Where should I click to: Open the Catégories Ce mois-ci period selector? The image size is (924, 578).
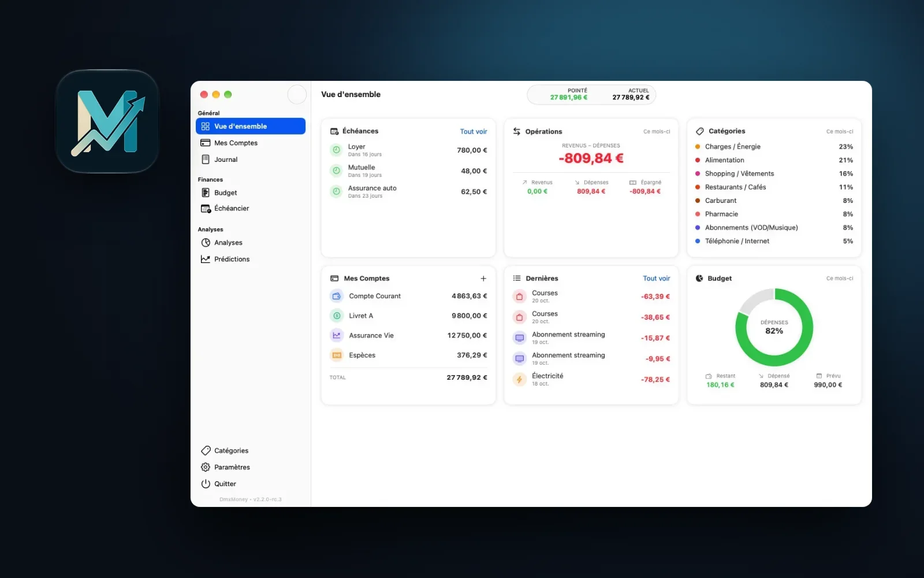tap(840, 131)
